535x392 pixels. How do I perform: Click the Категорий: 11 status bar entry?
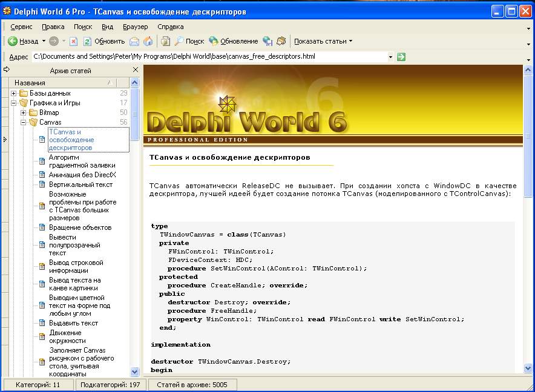(38, 385)
